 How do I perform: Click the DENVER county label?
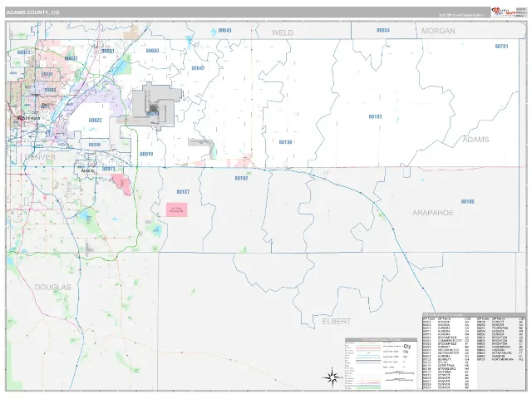(40, 157)
